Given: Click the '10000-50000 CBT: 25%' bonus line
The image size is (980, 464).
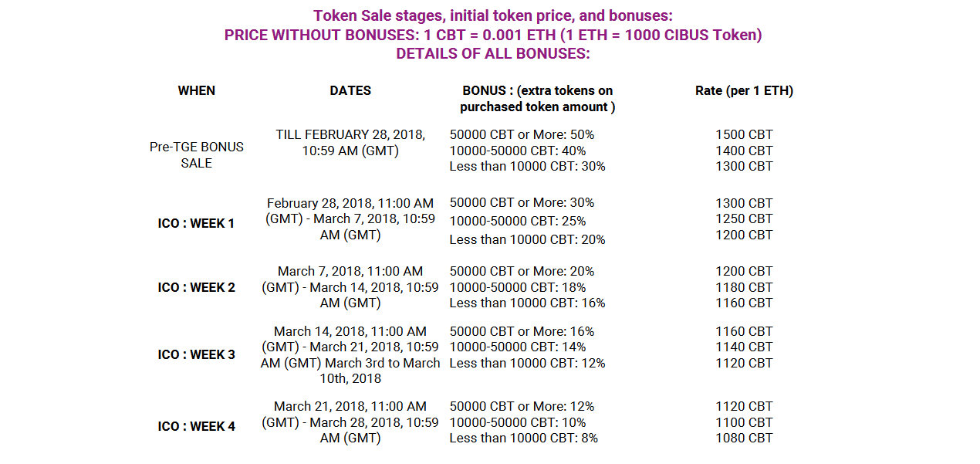Looking at the screenshot, I should click(518, 221).
